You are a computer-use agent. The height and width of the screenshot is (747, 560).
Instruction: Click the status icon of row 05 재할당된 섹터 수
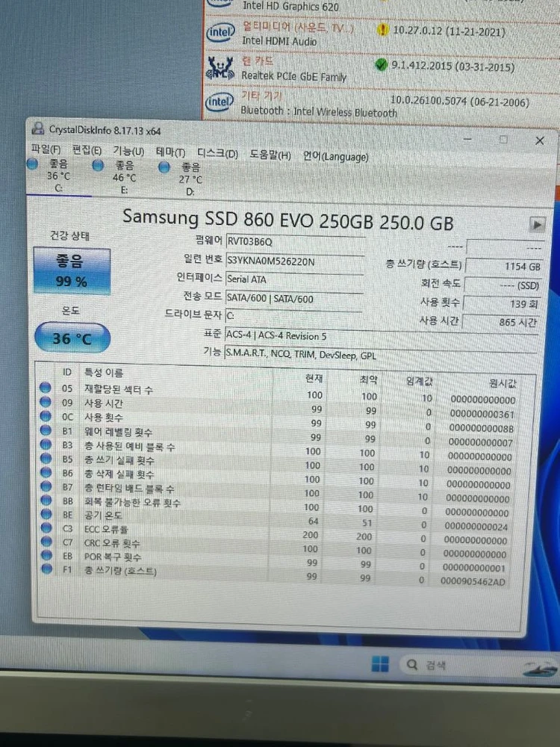click(46, 387)
